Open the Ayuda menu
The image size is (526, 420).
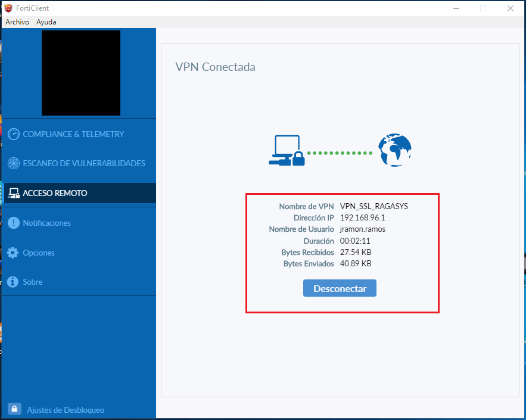tap(46, 21)
